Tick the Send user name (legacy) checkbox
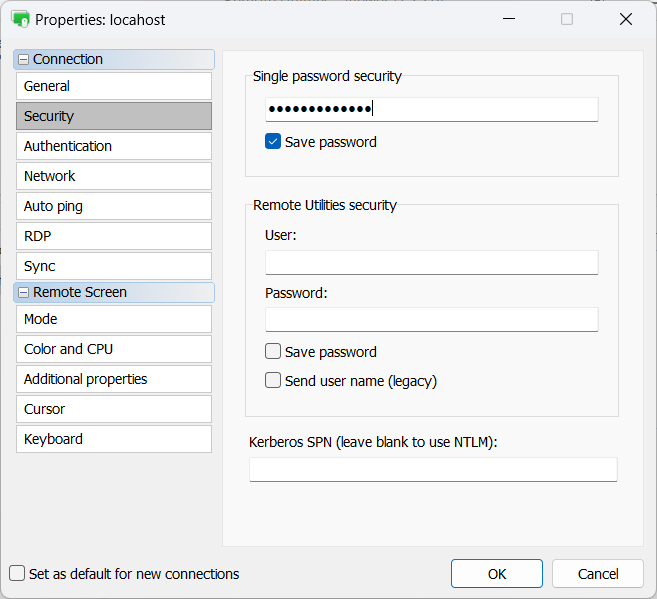 (x=273, y=381)
